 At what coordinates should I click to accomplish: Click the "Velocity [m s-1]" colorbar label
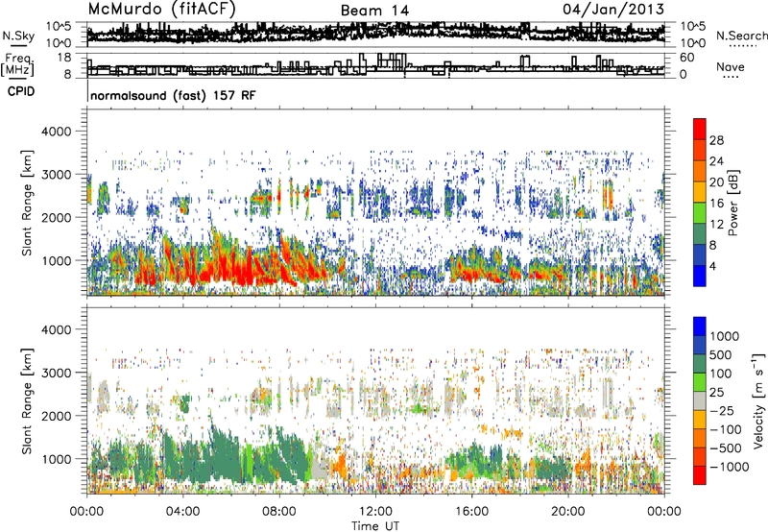tap(758, 399)
